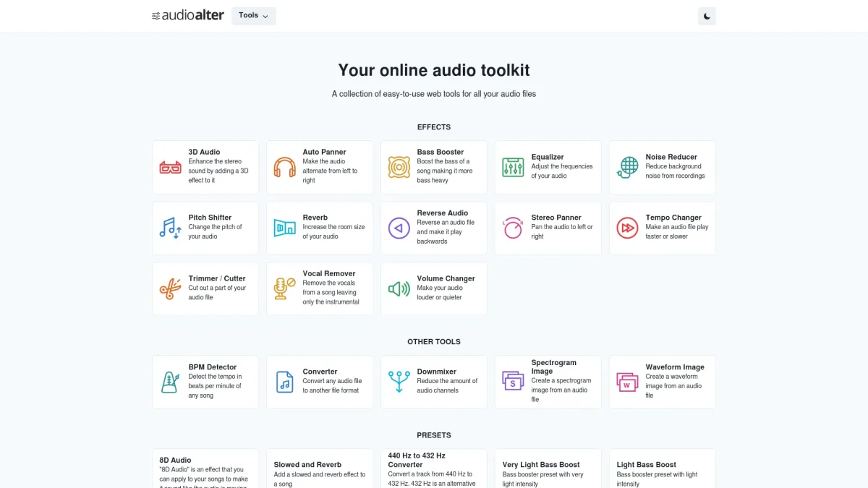Open the BPM Detector metronome icon
This screenshot has height=488, width=868.
click(x=171, y=382)
